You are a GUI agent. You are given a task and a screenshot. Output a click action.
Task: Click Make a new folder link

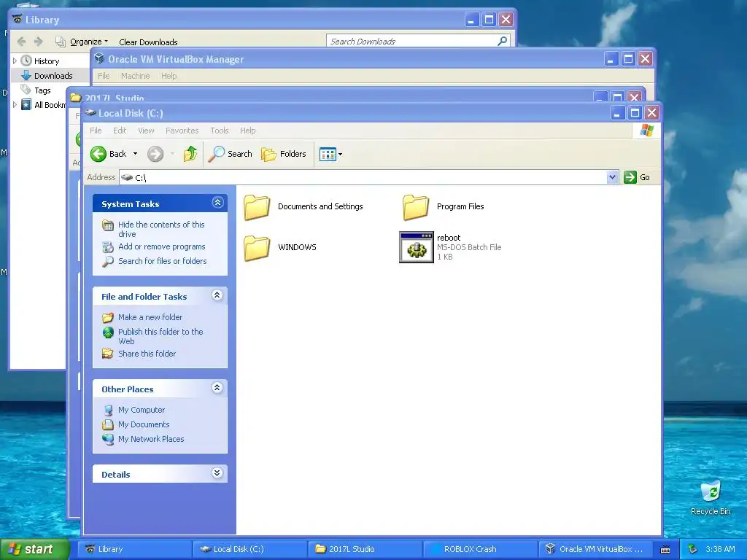tap(150, 317)
